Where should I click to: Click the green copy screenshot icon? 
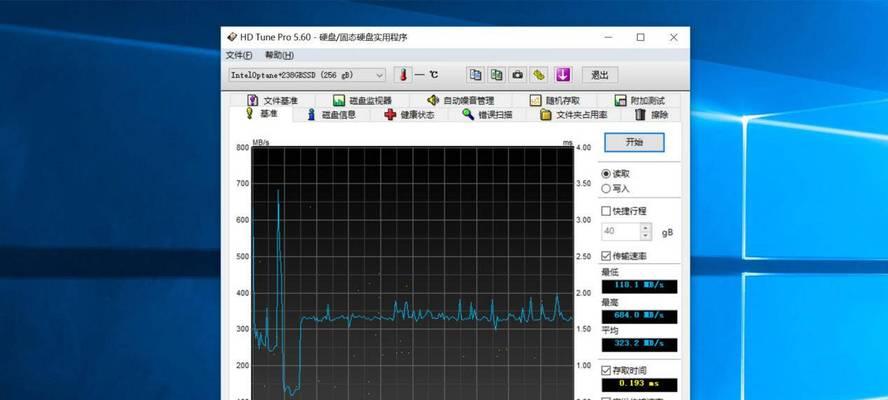tap(497, 75)
